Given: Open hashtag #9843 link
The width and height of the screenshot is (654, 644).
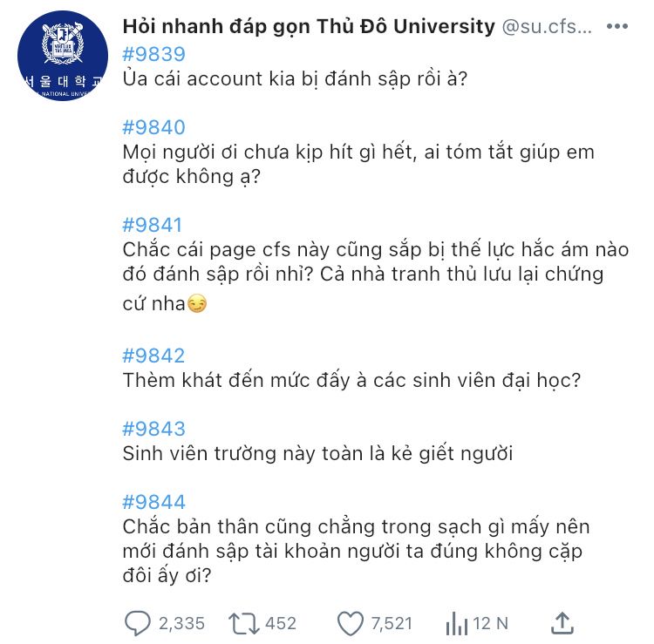Looking at the screenshot, I should pos(153,429).
